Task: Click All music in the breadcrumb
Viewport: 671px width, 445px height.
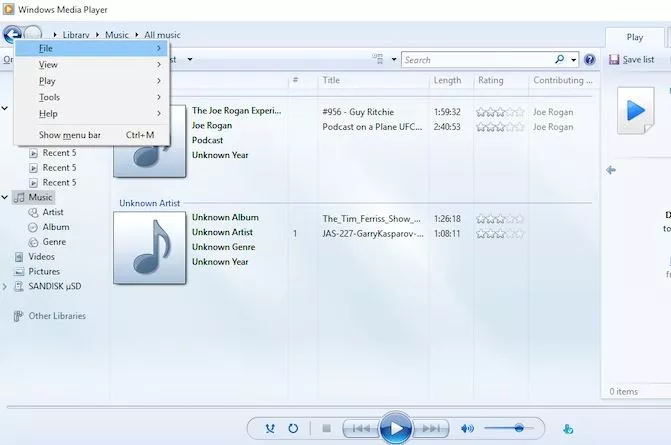Action: click(162, 35)
